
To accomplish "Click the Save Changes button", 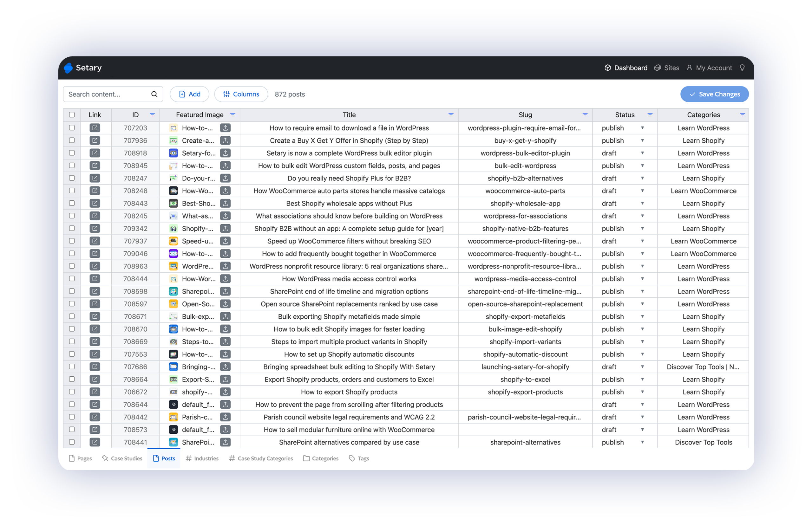I will pyautogui.click(x=714, y=94).
